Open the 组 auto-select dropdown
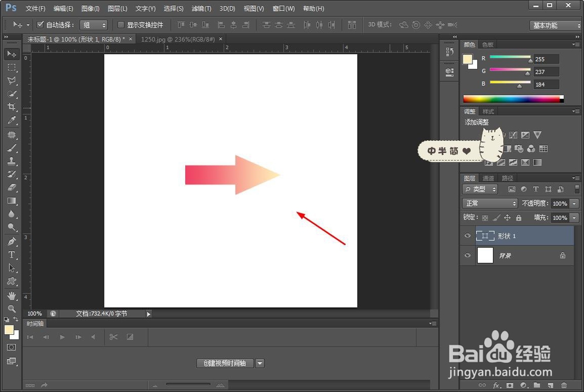The width and height of the screenshot is (584, 392). pos(93,25)
